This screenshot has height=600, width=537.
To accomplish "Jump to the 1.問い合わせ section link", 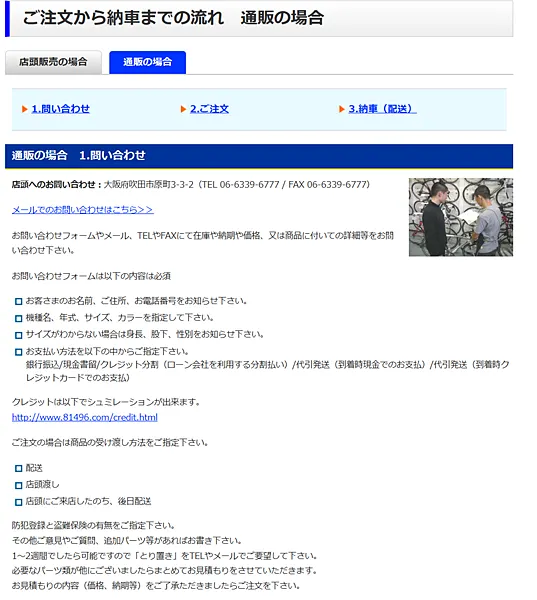I will (x=60, y=109).
